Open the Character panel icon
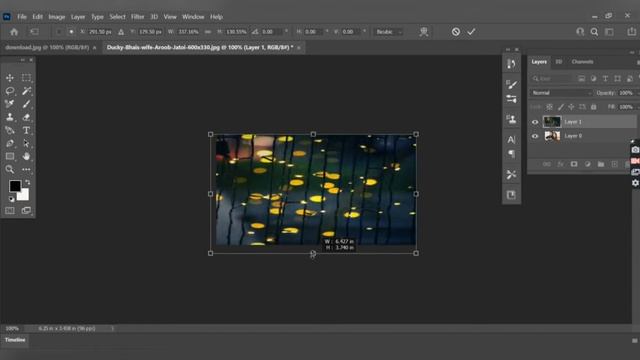The height and width of the screenshot is (360, 640). tap(511, 140)
